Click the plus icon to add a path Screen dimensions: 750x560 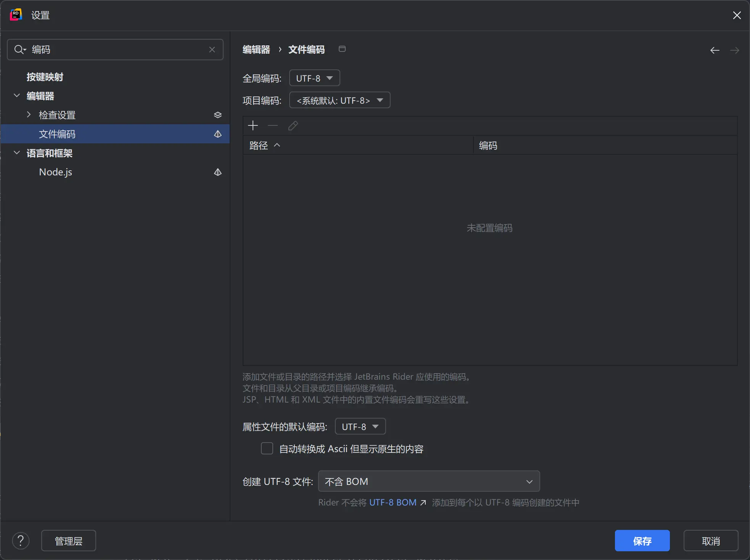click(x=253, y=125)
